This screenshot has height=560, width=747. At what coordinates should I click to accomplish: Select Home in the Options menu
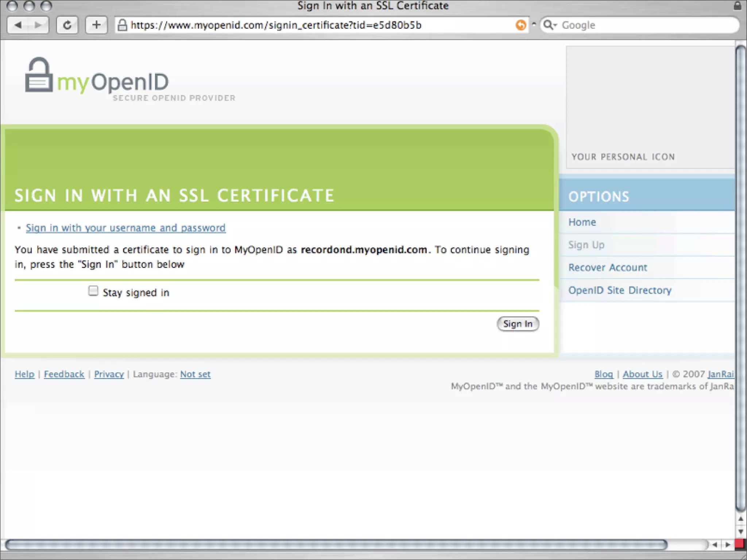[x=582, y=222]
